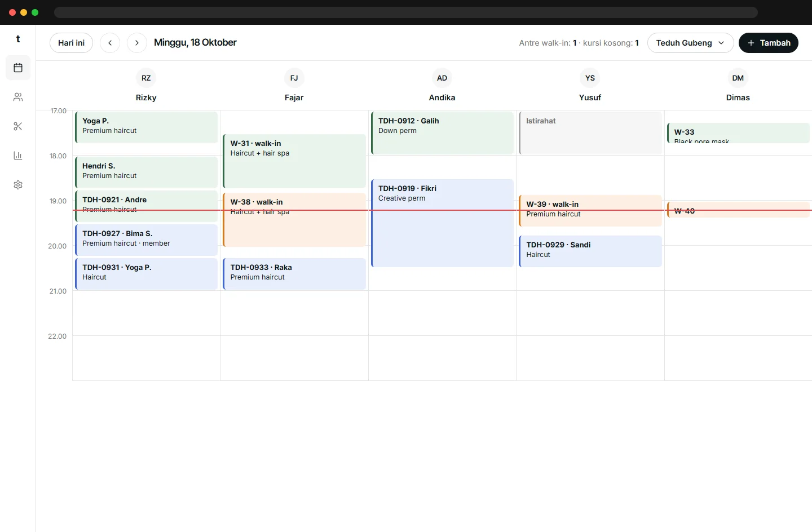Viewport: 812px width, 532px height.
Task: Open the calendar schedule sidebar icon
Action: (x=18, y=68)
